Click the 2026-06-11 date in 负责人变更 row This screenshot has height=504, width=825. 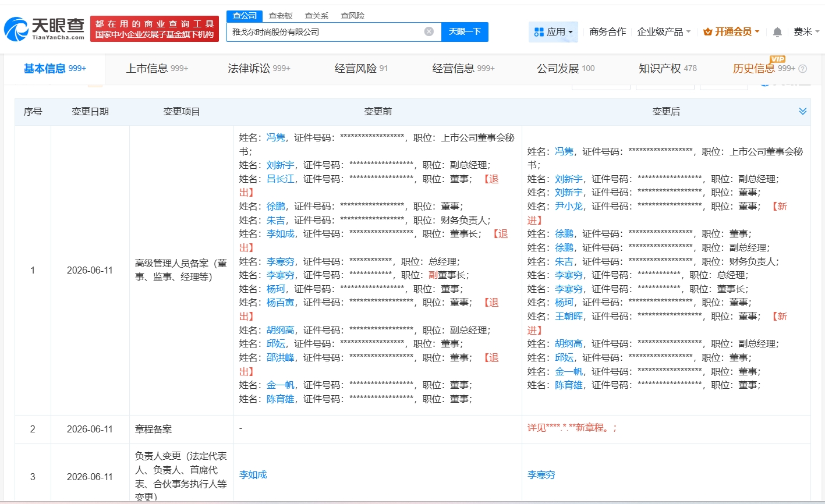(x=90, y=477)
